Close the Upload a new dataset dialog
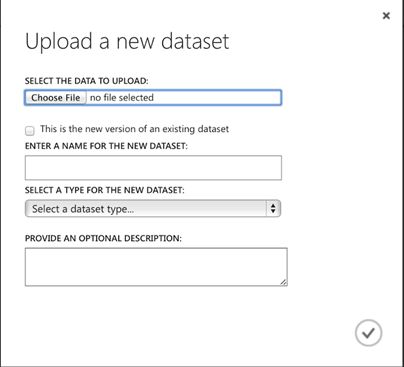Screen dimensions: 404x367 click(x=386, y=16)
